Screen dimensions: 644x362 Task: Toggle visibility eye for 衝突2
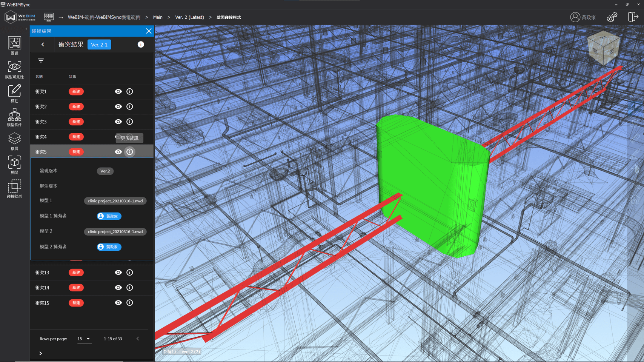click(118, 106)
